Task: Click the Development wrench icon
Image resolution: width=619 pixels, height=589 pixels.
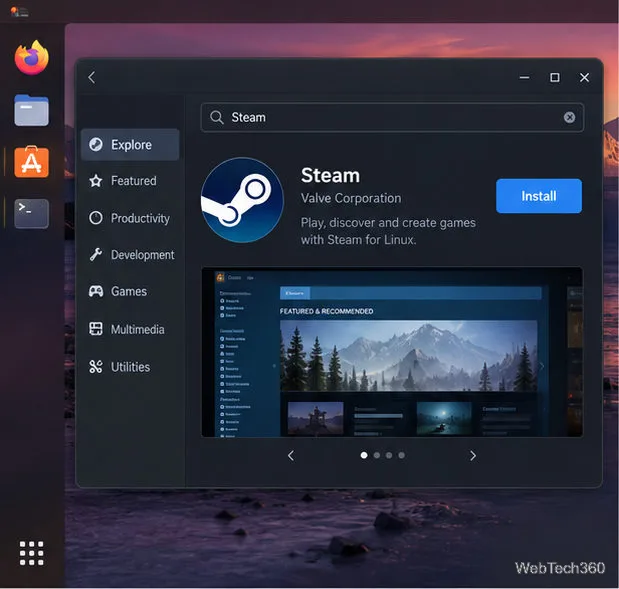Action: [96, 255]
